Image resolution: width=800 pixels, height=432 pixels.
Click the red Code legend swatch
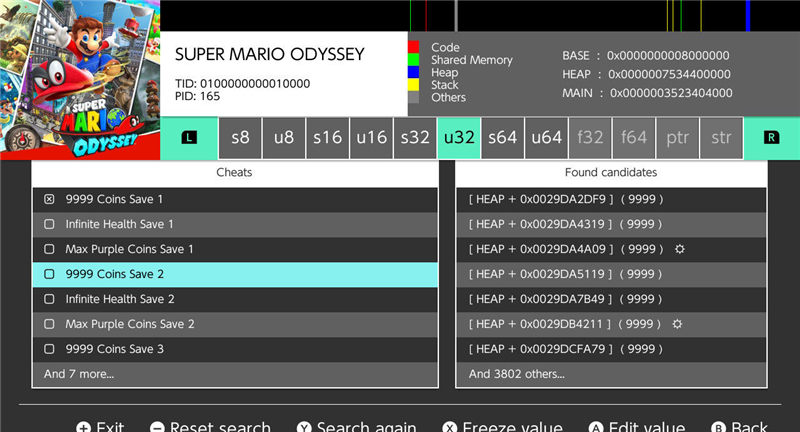click(413, 47)
